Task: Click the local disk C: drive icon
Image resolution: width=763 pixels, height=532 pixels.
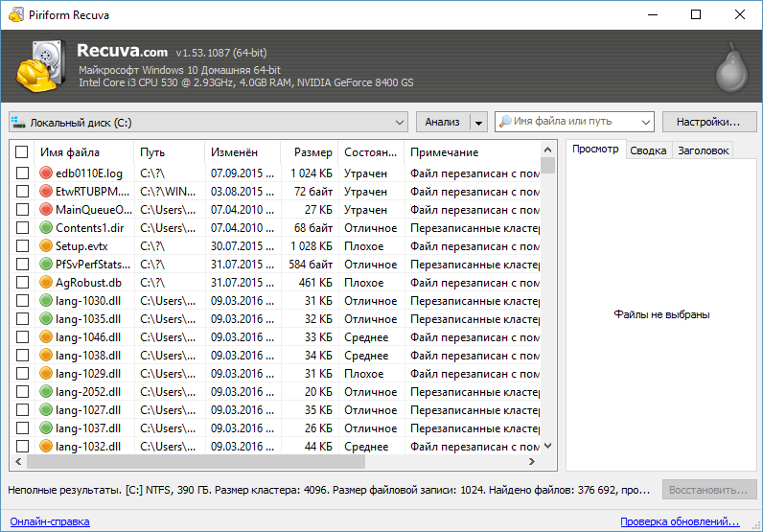Action: pos(18,122)
